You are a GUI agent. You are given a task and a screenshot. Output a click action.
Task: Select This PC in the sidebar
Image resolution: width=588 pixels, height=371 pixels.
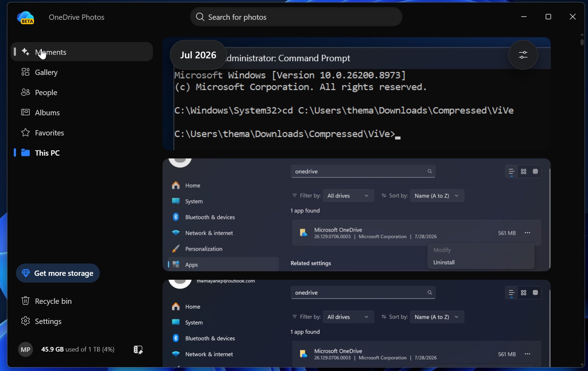[x=82, y=153]
